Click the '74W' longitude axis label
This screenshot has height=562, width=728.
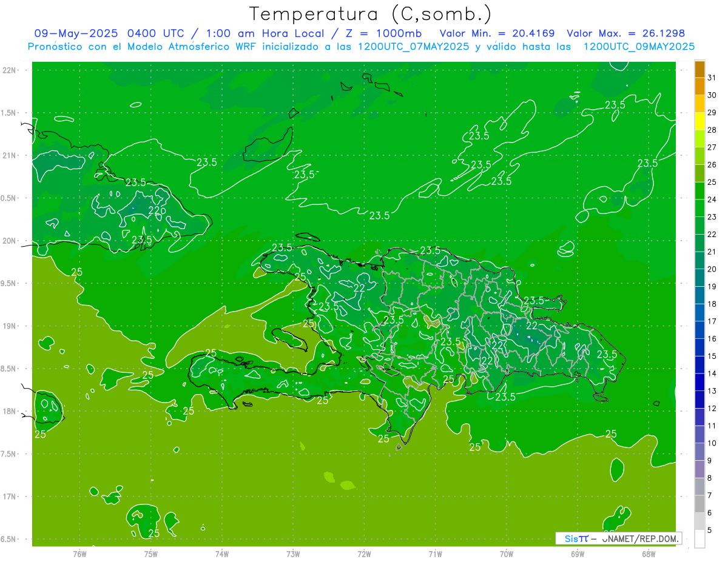click(221, 554)
